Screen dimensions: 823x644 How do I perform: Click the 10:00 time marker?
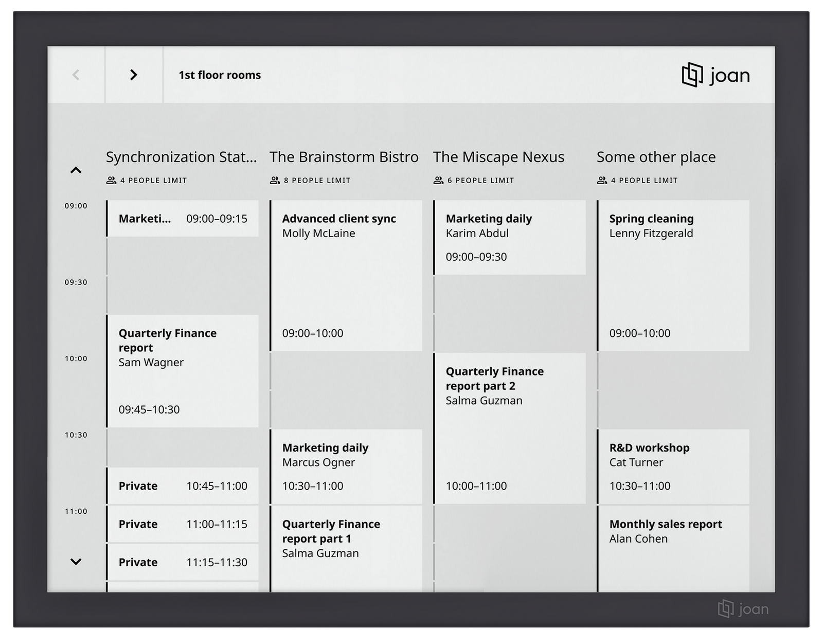coord(76,359)
